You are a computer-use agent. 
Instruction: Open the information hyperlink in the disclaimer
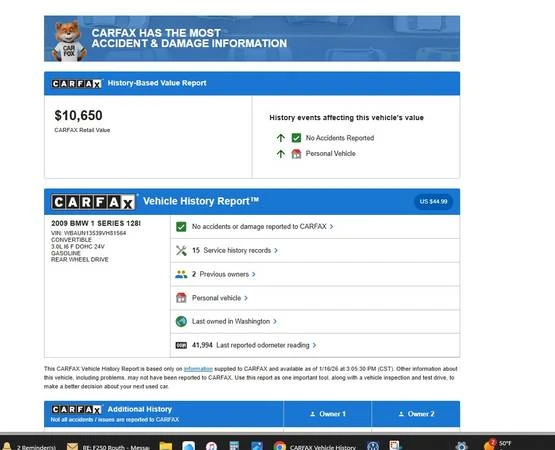(198, 369)
